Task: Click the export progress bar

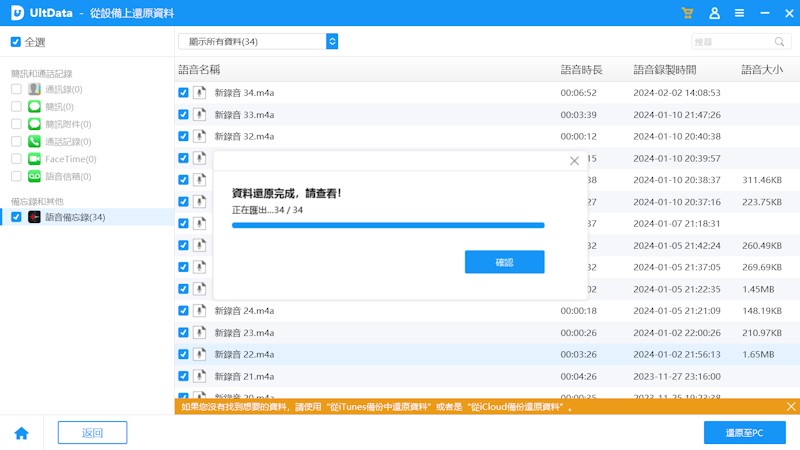Action: [388, 226]
